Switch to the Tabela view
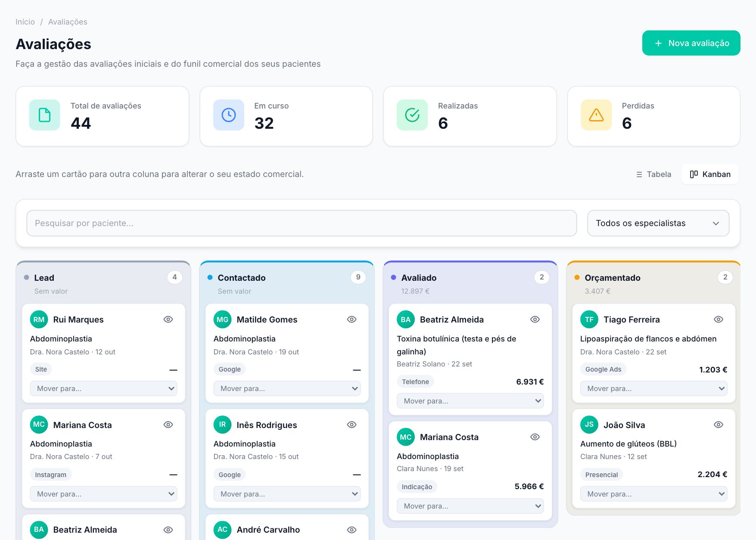The height and width of the screenshot is (540, 756). pos(653,174)
